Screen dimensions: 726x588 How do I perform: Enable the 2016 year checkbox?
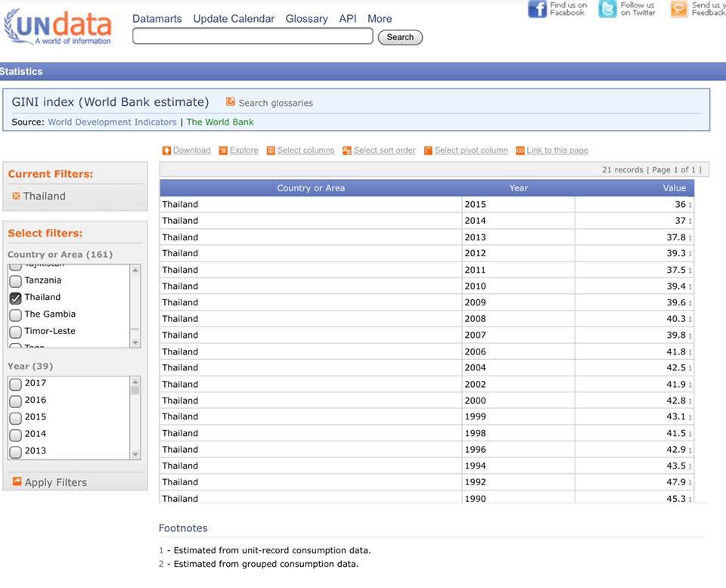pos(15,401)
